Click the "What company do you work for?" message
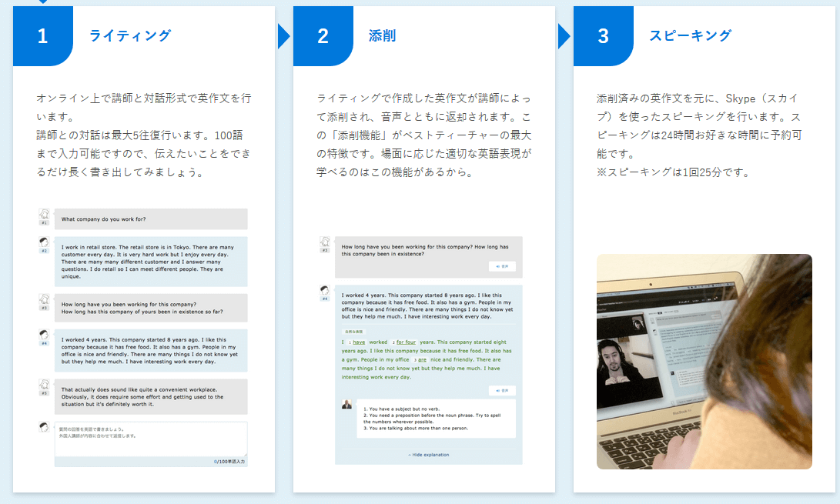This screenshot has width=840, height=504. click(x=151, y=219)
